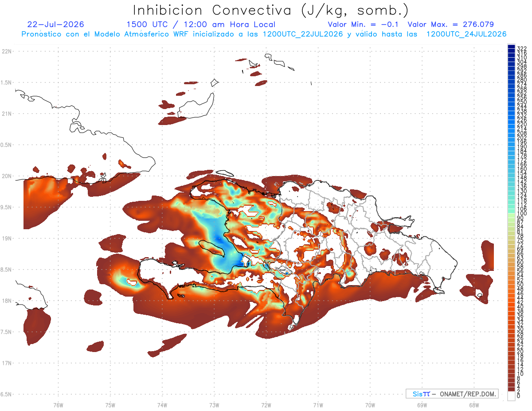Click the "74W" longitude label
The width and height of the screenshot is (532, 411).
162,405
